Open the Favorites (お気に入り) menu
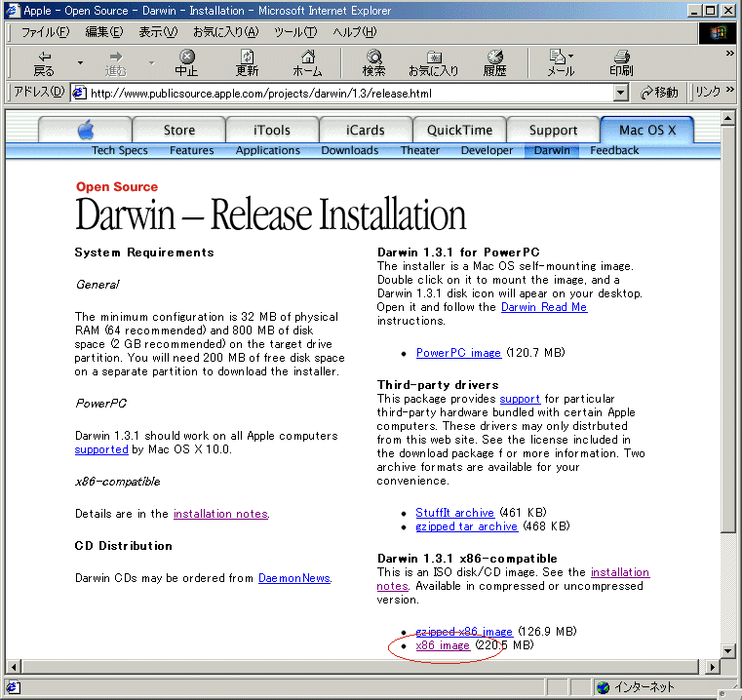742x700 pixels. pos(226,32)
